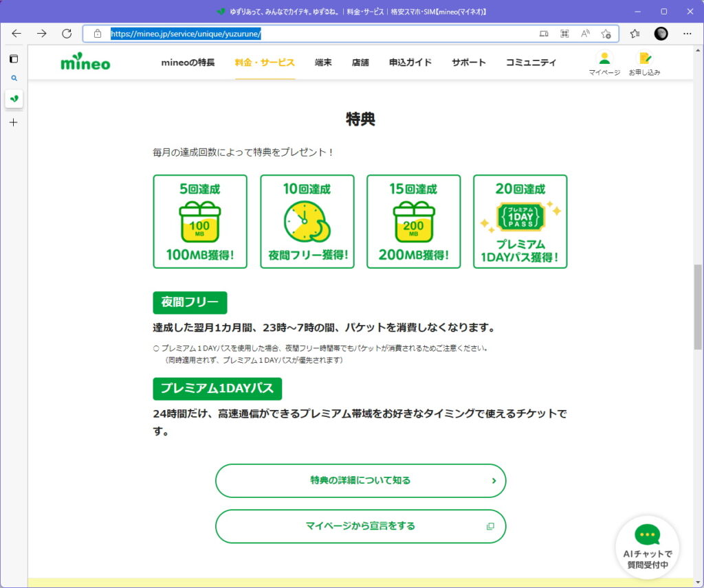Open the Settings and more menu
The height and width of the screenshot is (588, 704).
point(687,34)
